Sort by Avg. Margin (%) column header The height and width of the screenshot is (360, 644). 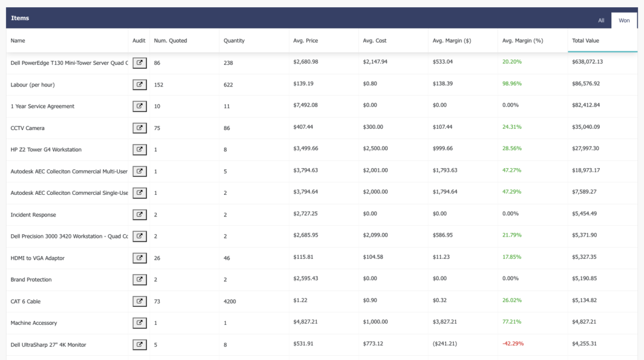point(522,41)
